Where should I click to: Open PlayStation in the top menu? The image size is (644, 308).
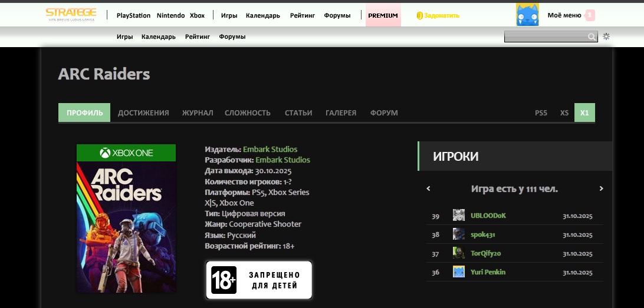coord(133,15)
